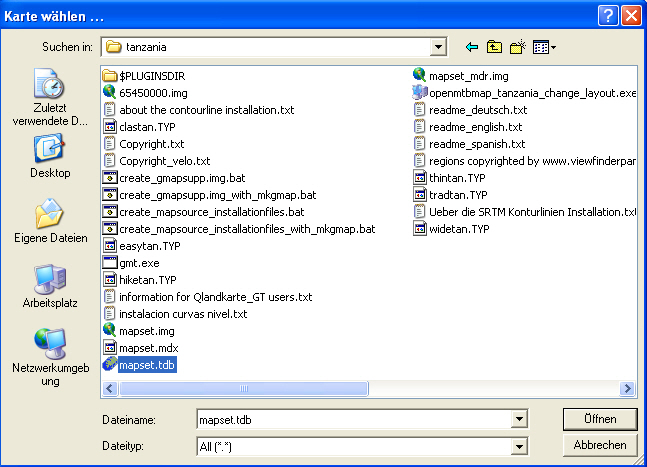Select clastan.TYP file icon

click(x=110, y=127)
